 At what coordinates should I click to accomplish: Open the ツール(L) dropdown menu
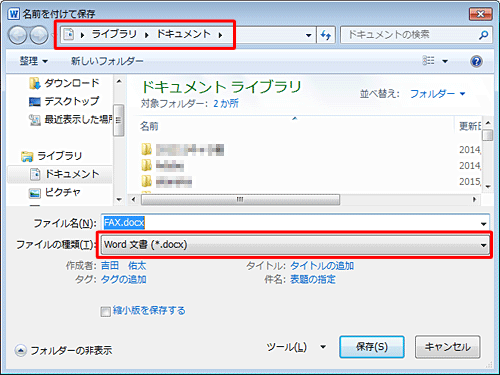point(296,347)
